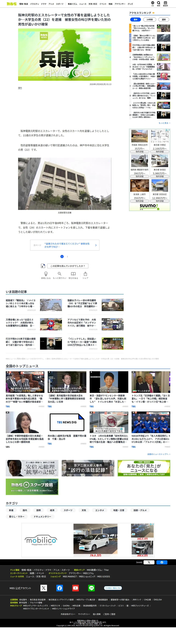
Task: Open バラエティ in the top navigation
Action: [35, 4]
